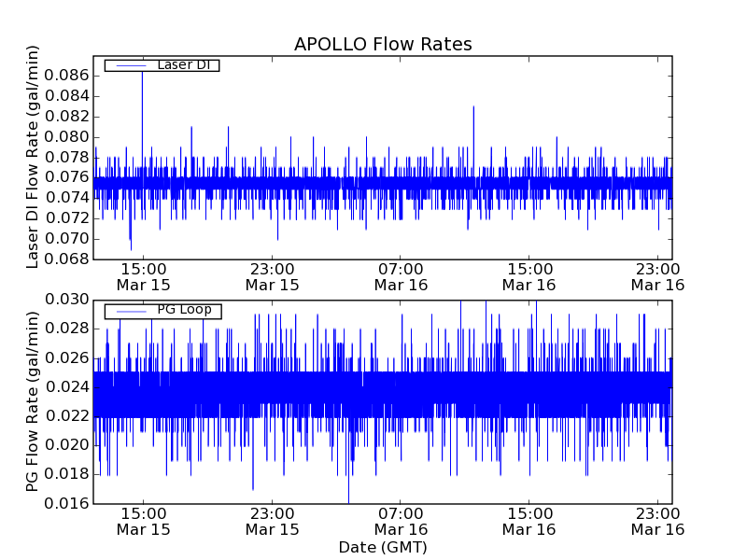Click the 'Laser DI Flow Rate (gal/min)' axis label

(x=32, y=157)
